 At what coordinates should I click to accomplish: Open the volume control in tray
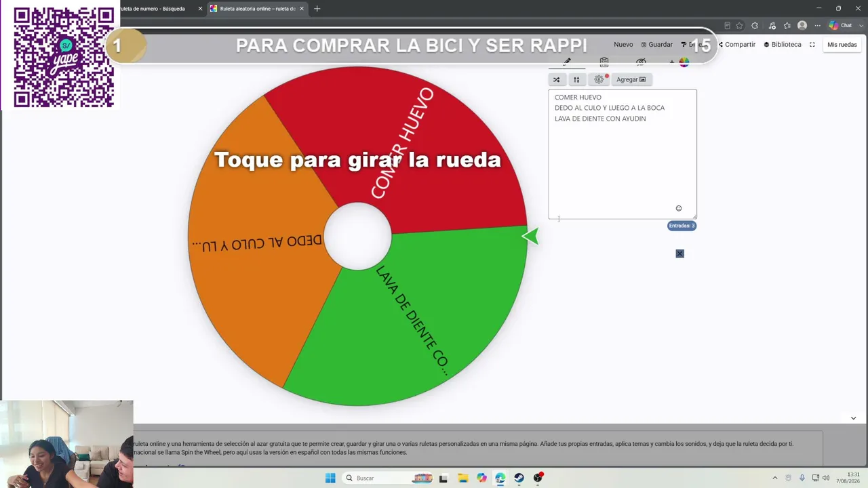tap(826, 478)
